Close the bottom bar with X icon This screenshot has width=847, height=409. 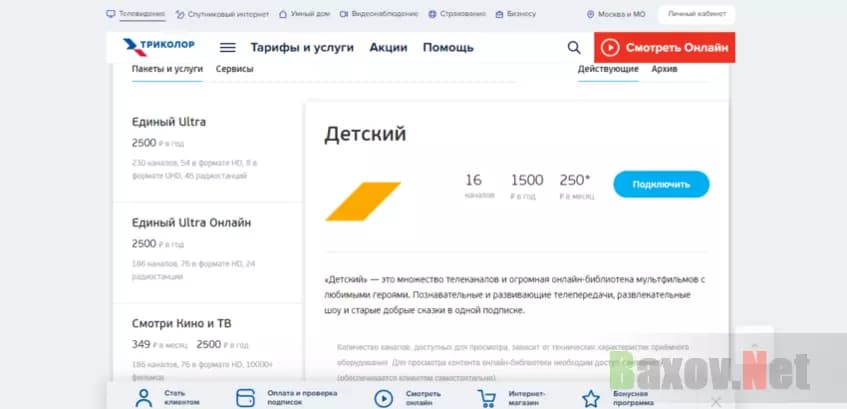[x=716, y=401]
